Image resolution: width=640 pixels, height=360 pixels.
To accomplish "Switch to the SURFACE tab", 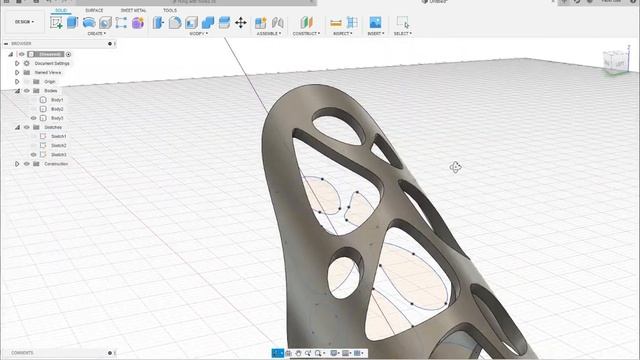I will tap(94, 10).
